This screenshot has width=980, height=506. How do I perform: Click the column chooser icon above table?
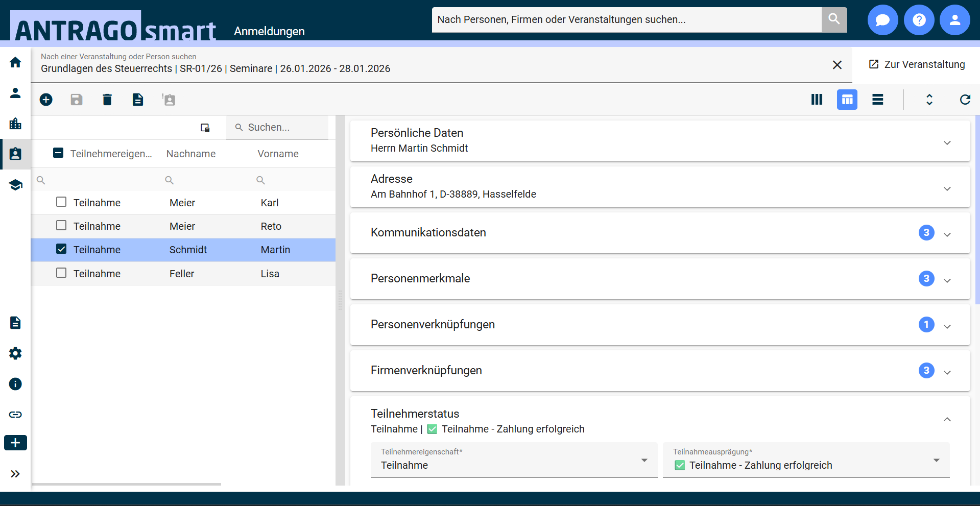(205, 128)
